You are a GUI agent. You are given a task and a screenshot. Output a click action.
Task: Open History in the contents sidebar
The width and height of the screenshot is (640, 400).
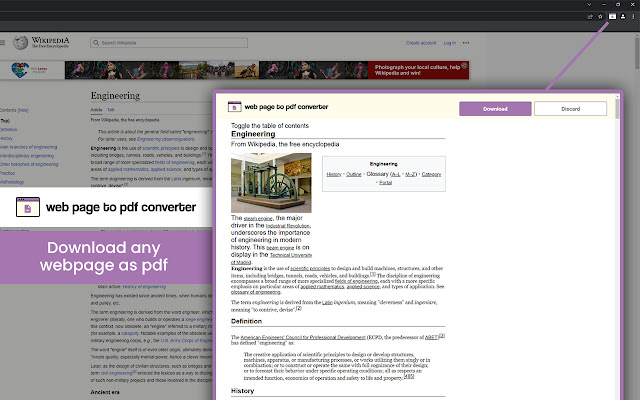(7, 138)
